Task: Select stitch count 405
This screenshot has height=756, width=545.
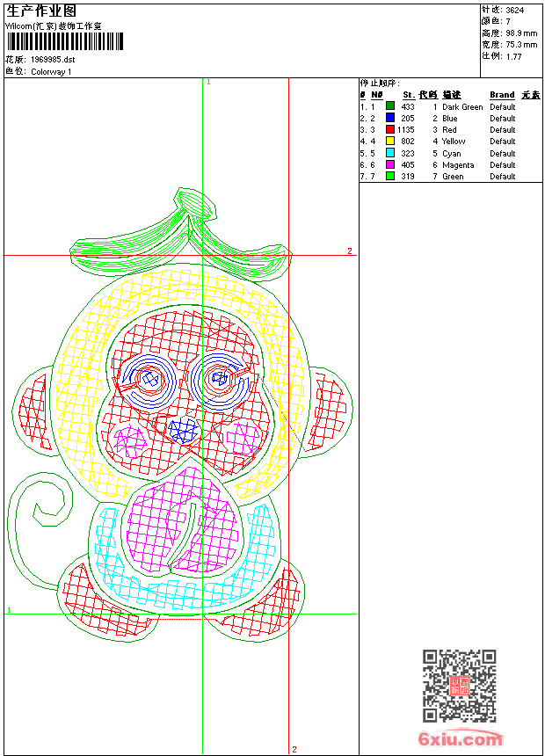Action: (x=408, y=165)
